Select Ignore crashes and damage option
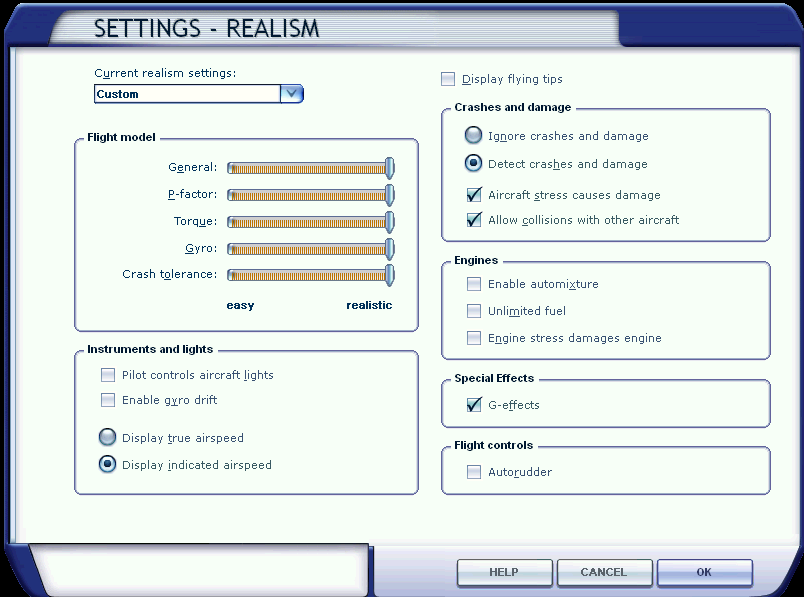This screenshot has height=597, width=804. [473, 136]
